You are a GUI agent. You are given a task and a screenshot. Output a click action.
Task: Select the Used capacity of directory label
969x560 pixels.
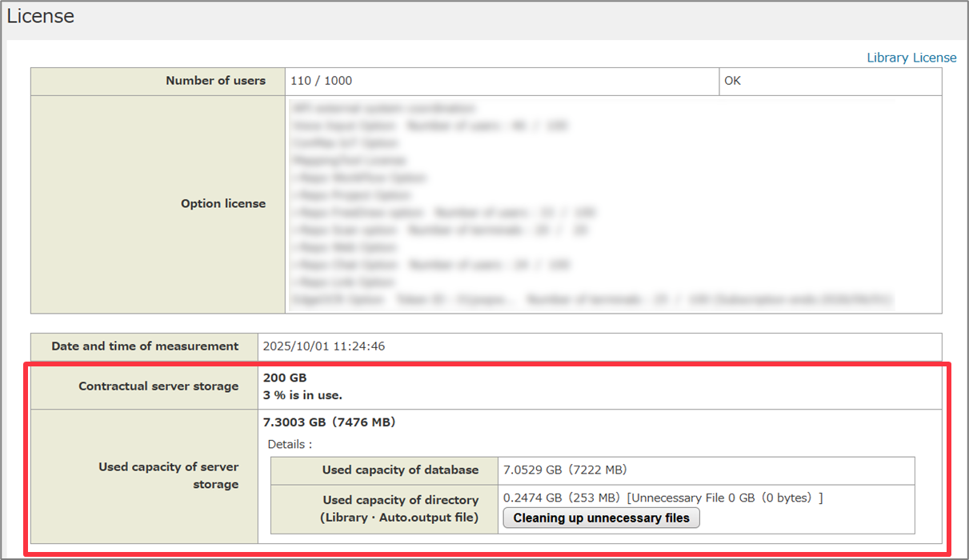(398, 509)
